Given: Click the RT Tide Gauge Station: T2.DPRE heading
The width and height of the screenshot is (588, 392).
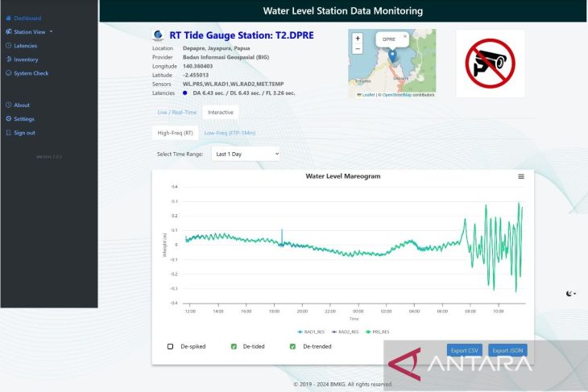Looking at the screenshot, I should coord(242,35).
